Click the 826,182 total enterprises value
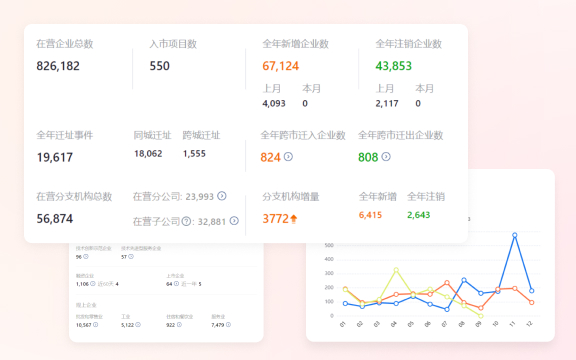Viewport: 576px width, 360px height. click(58, 66)
